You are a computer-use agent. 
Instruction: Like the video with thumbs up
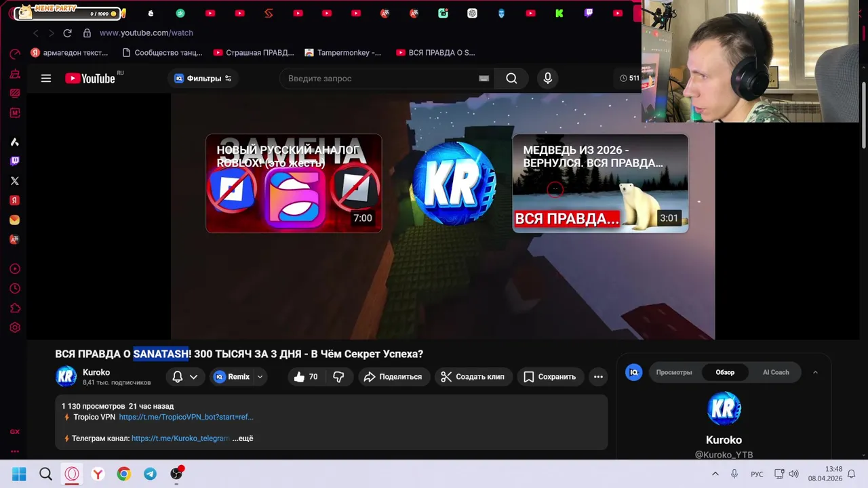[x=305, y=377]
